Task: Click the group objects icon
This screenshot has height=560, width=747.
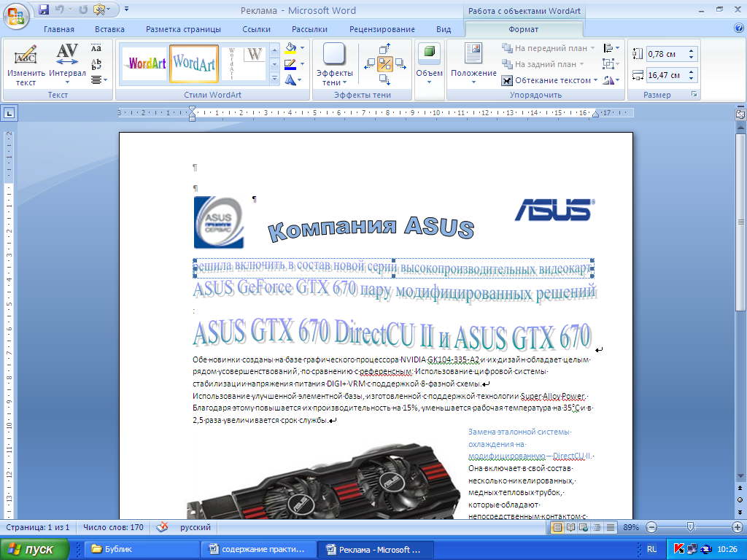Action: tap(611, 64)
